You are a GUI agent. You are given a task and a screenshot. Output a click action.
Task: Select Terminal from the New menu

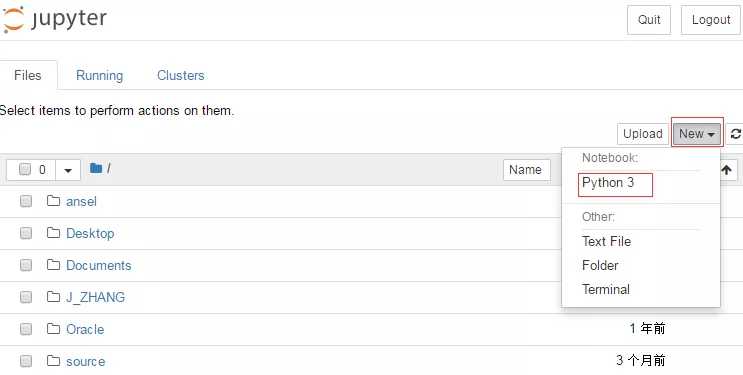tap(606, 289)
